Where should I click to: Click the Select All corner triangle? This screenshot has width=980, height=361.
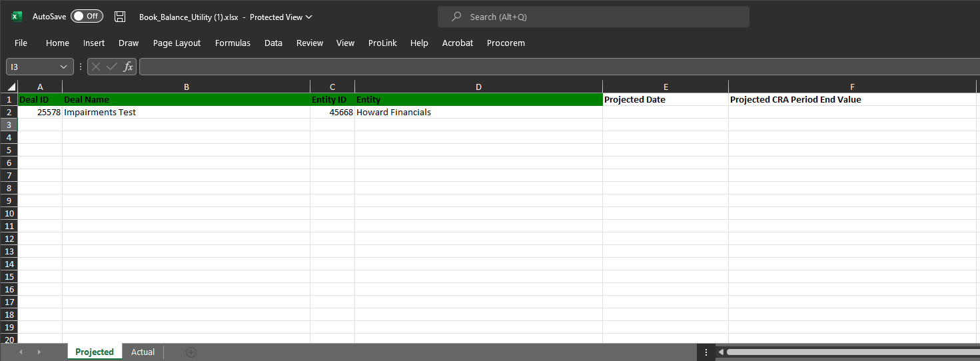click(11, 87)
